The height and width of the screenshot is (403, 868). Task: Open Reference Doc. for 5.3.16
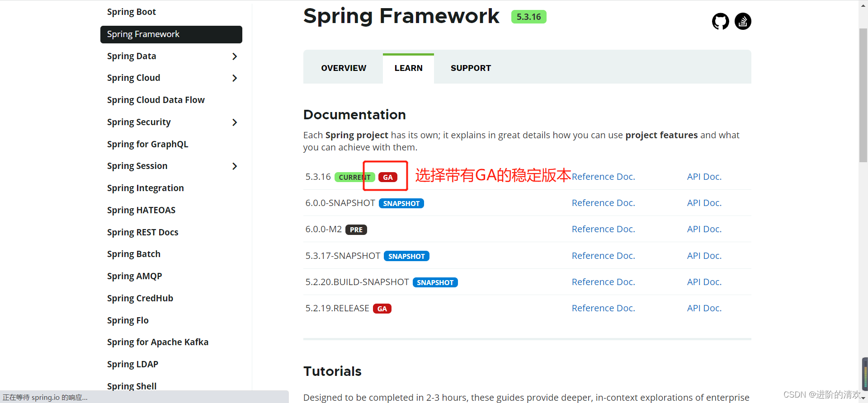click(603, 177)
